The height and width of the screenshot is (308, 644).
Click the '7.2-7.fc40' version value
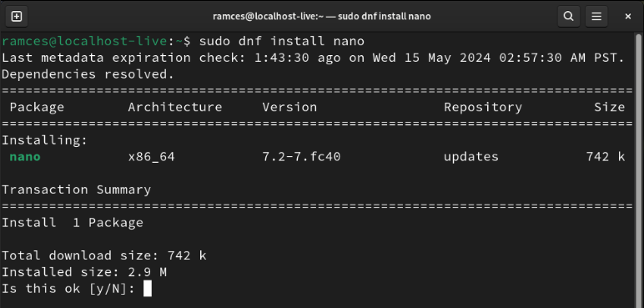coord(301,157)
